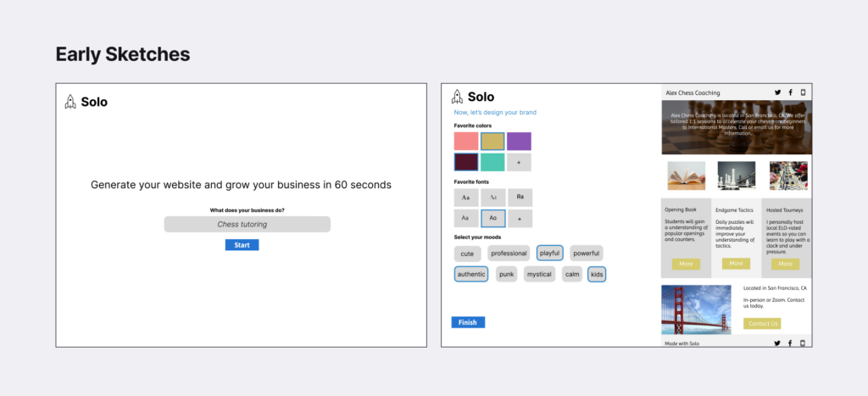This screenshot has height=396, width=868.
Task: Click the 'Chess tutoring' business input field
Action: (247, 224)
